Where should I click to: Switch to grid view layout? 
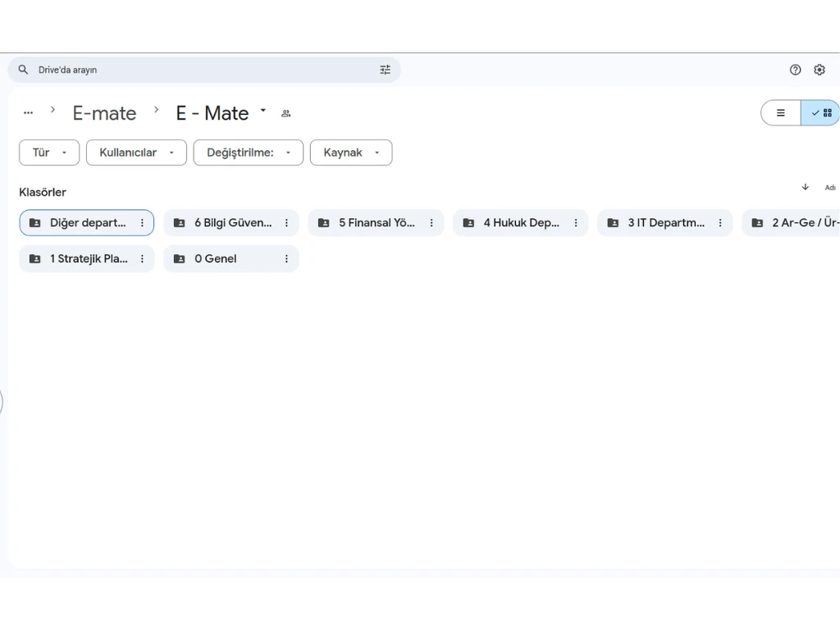(x=821, y=113)
